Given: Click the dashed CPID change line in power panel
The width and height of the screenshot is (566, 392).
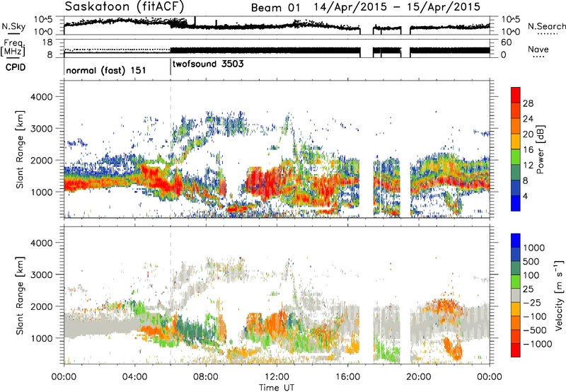Looking at the screenshot, I should click(x=171, y=149).
